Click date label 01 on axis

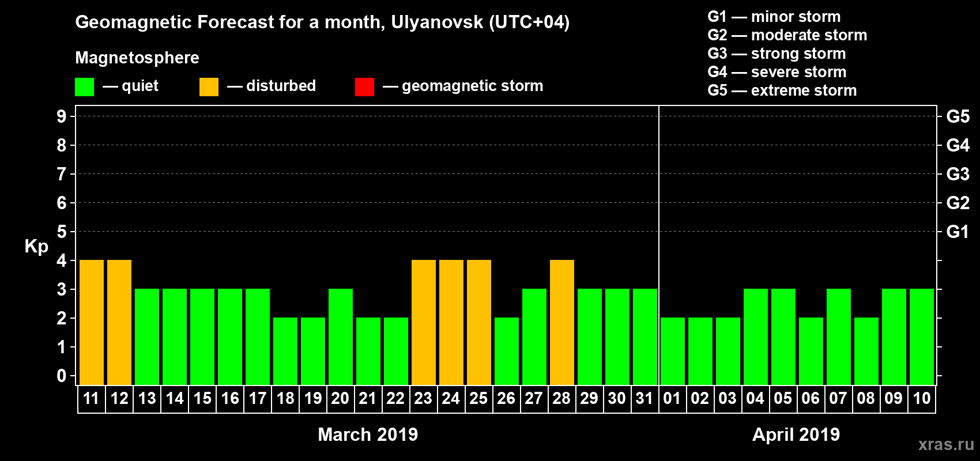[672, 398]
